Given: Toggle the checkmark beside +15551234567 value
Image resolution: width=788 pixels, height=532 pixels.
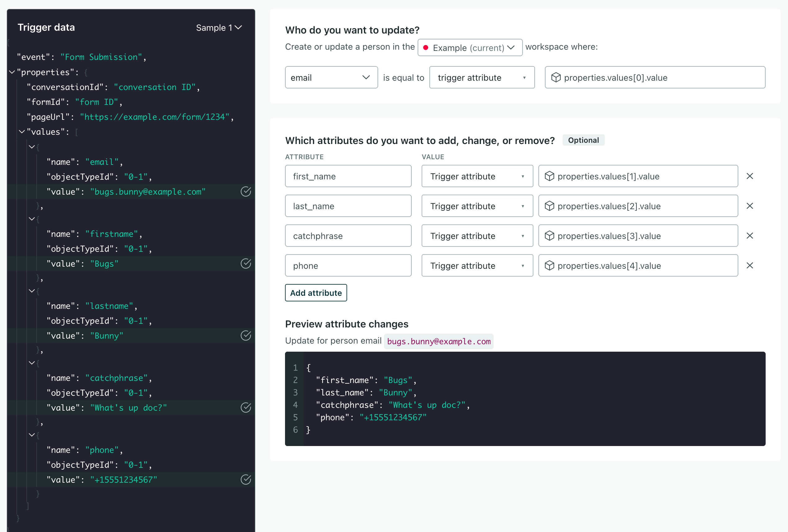Looking at the screenshot, I should click(246, 480).
